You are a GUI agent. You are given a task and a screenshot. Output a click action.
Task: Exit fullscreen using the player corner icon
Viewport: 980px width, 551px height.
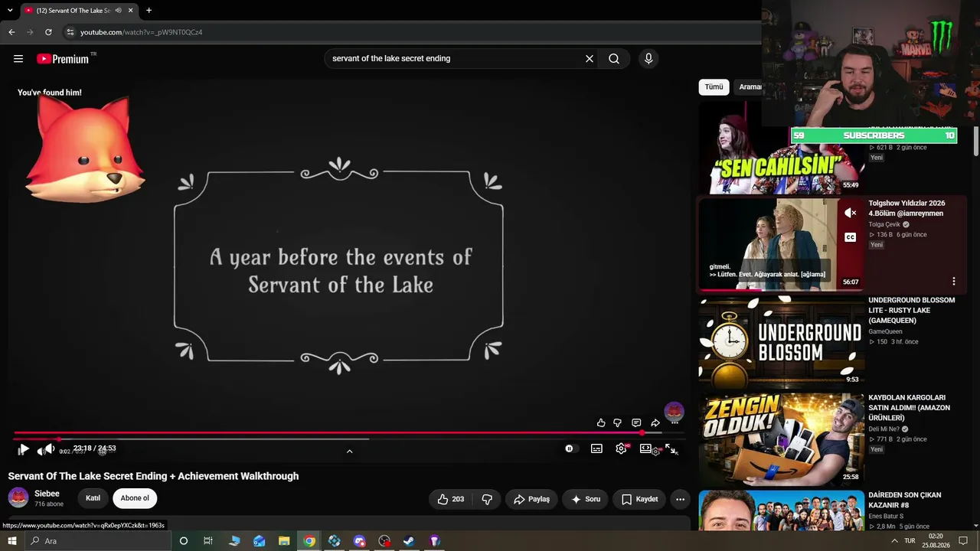[x=671, y=449]
